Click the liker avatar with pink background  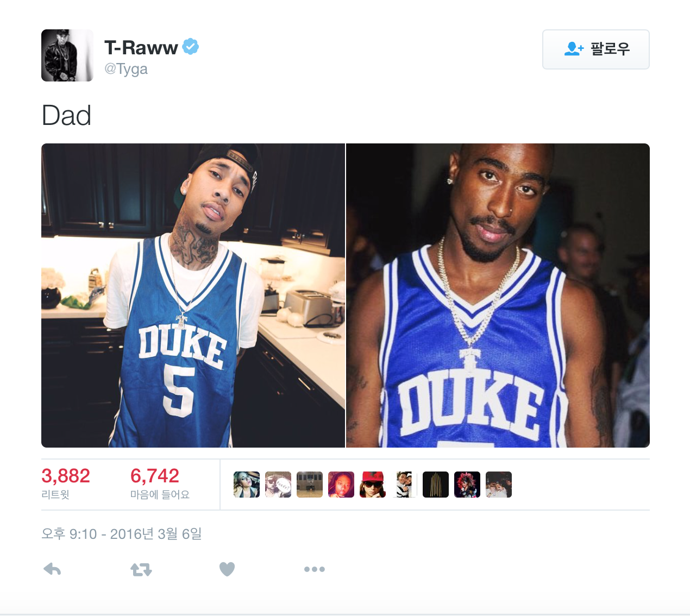click(341, 485)
